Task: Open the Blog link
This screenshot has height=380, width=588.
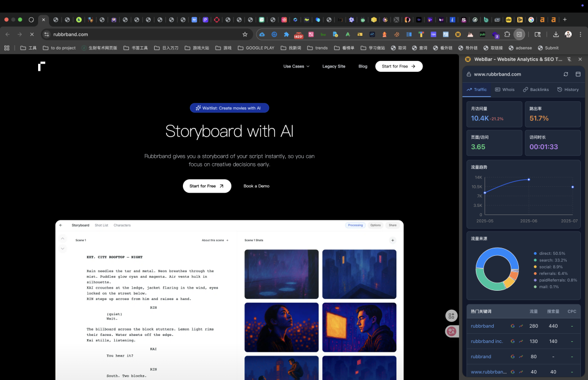Action: pyautogui.click(x=363, y=66)
